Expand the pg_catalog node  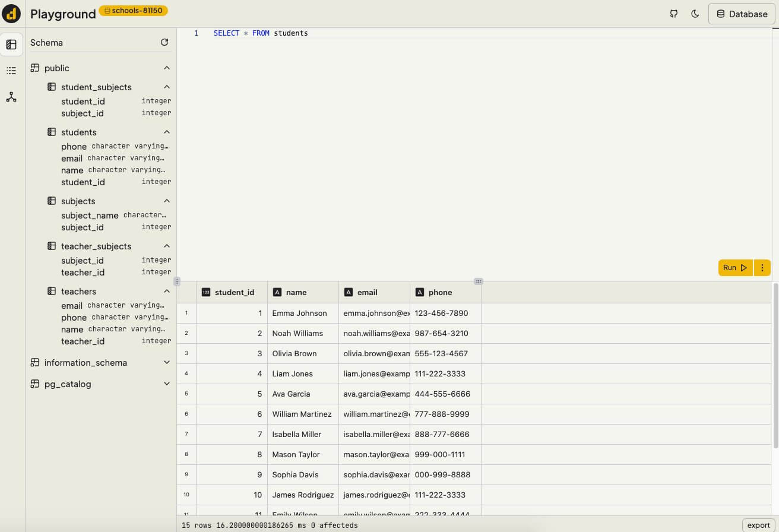coord(167,384)
